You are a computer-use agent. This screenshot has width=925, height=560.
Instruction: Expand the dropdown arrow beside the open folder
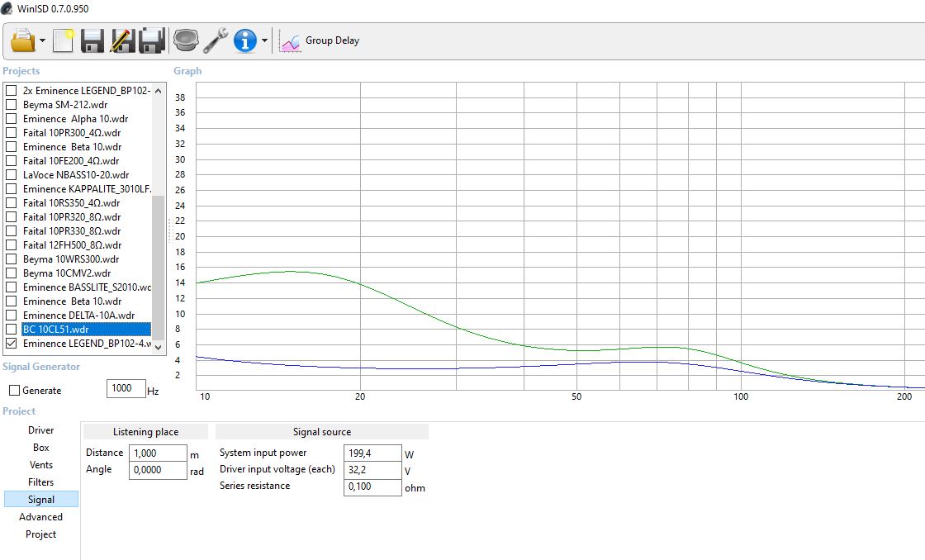click(x=42, y=40)
